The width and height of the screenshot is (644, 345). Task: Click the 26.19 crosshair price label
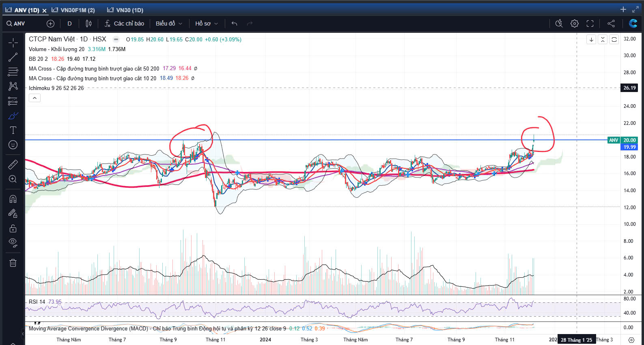coord(629,88)
